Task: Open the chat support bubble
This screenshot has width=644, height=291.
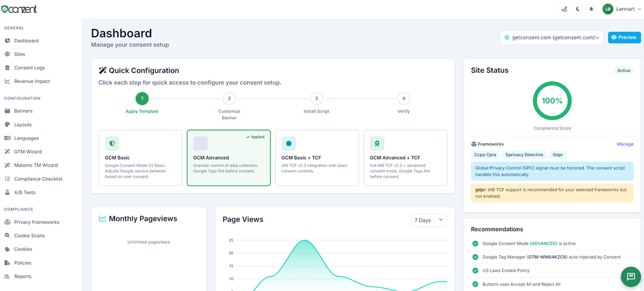Action: click(631, 277)
